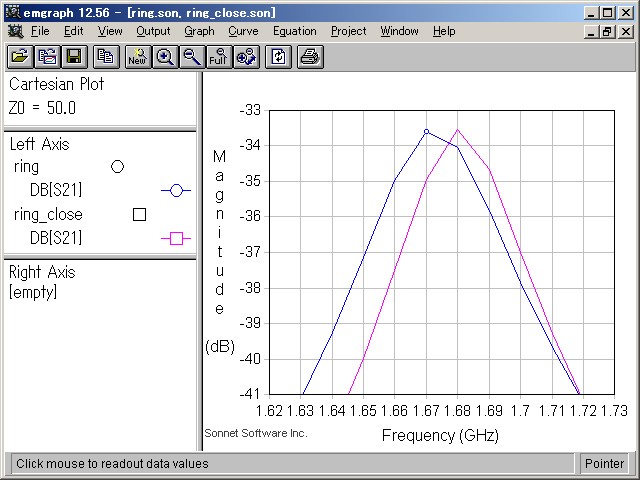This screenshot has width=640, height=480.
Task: Click the -33 tick label on magnitude axis
Action: click(250, 110)
